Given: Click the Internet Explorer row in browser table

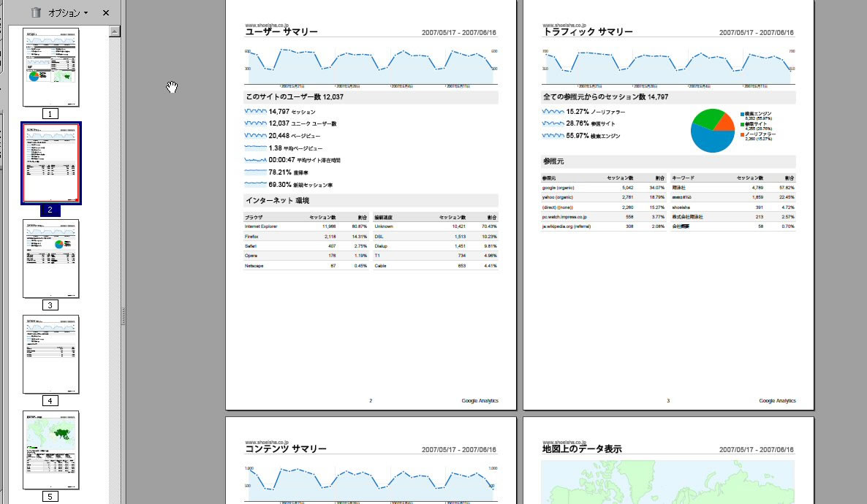Looking at the screenshot, I should tap(306, 226).
